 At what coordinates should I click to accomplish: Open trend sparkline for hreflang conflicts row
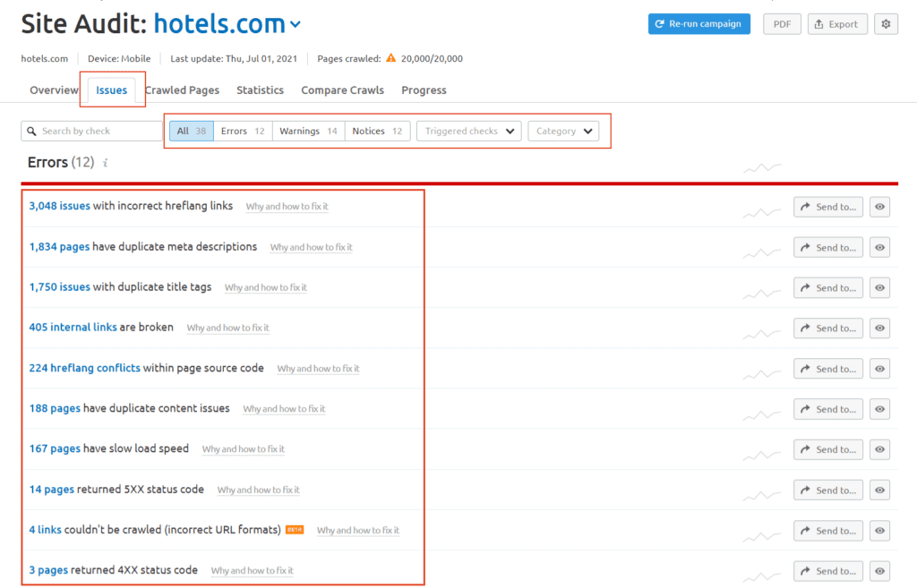[x=761, y=374]
